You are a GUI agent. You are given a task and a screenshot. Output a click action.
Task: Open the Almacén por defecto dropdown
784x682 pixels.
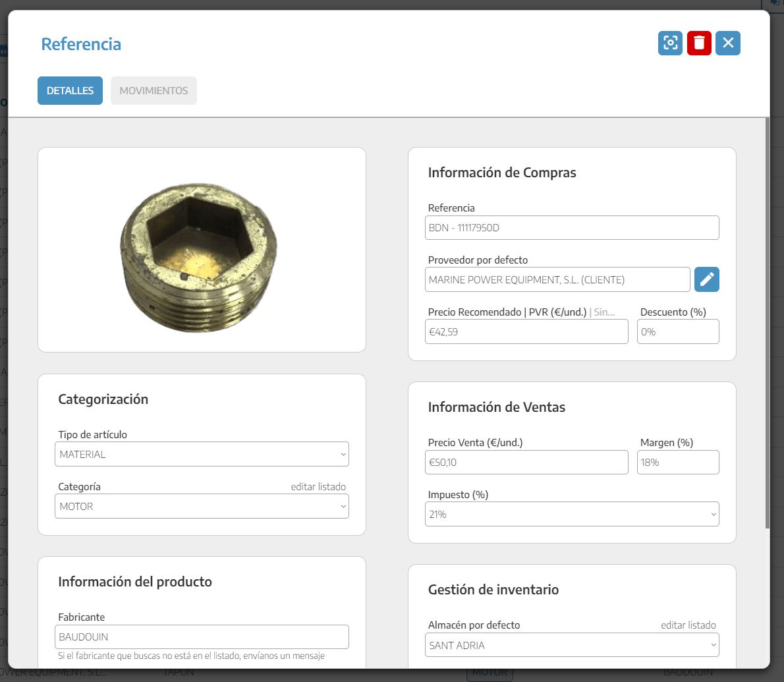pyautogui.click(x=571, y=645)
